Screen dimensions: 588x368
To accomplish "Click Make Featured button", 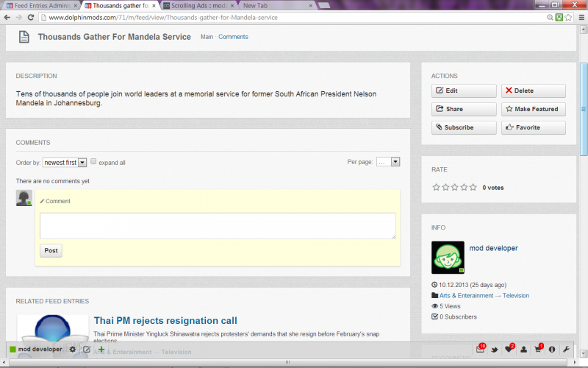I will 534,109.
